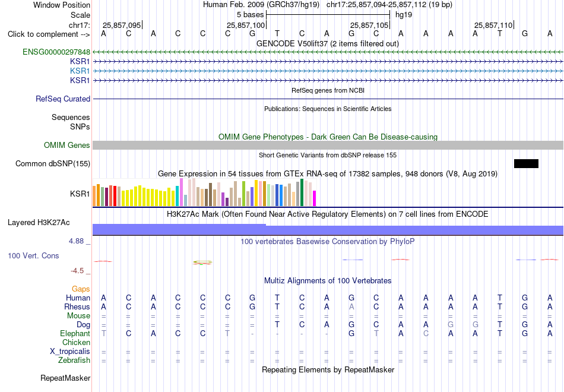Open the H3K27Ac Mark track title
564x392 pixels.
click(x=328, y=214)
